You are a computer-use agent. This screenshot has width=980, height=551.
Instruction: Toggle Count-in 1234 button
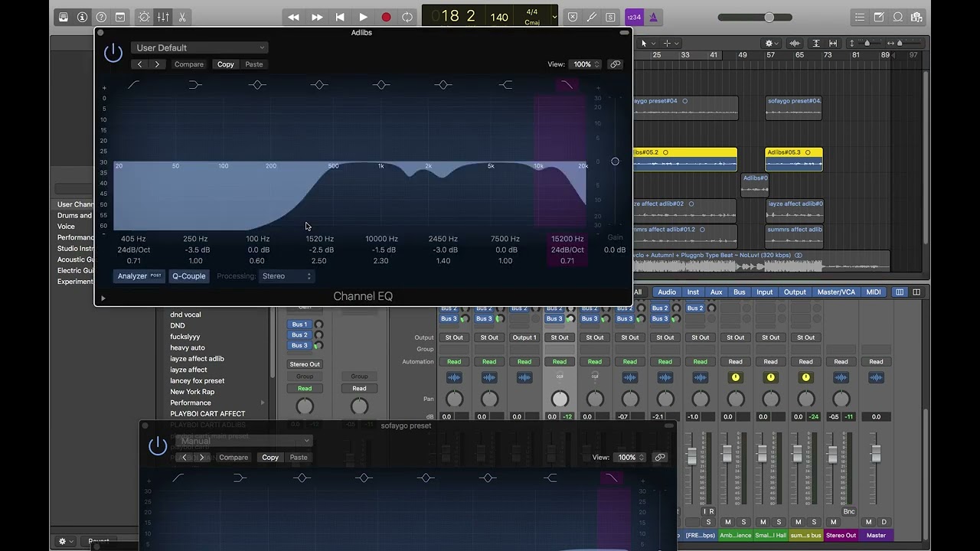tap(634, 17)
